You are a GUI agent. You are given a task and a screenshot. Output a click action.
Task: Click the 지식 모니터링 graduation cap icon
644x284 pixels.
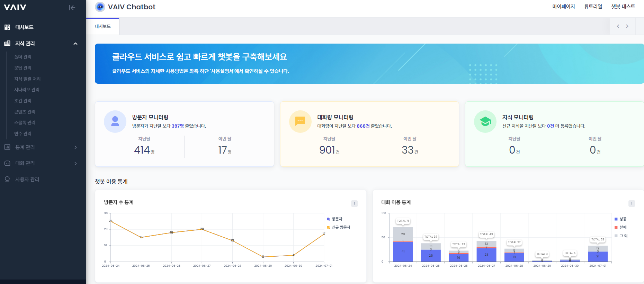(485, 121)
